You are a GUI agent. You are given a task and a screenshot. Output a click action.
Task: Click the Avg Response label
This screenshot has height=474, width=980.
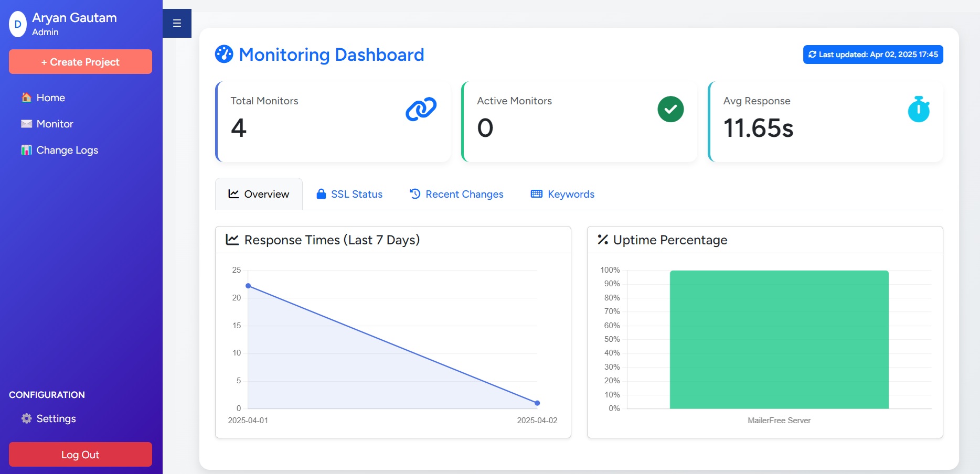(x=757, y=101)
